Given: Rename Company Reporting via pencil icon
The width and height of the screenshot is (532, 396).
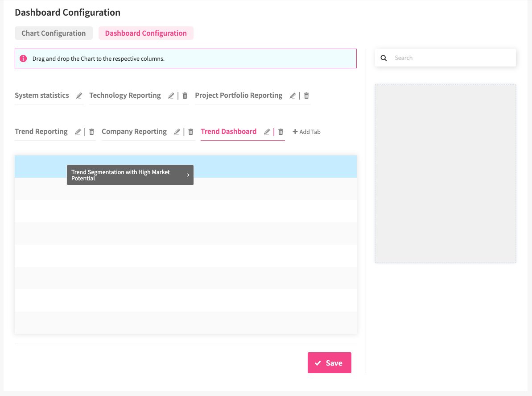Looking at the screenshot, I should [177, 132].
